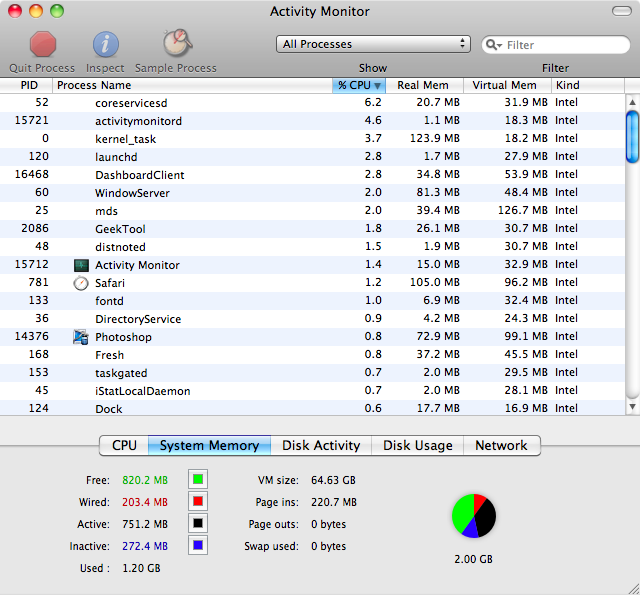This screenshot has height=595, width=640.
Task: Select the taskgated process row
Action: click(x=312, y=373)
